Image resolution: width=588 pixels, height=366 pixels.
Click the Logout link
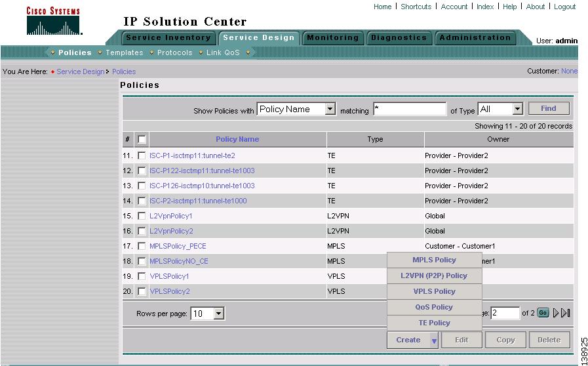[x=565, y=7]
